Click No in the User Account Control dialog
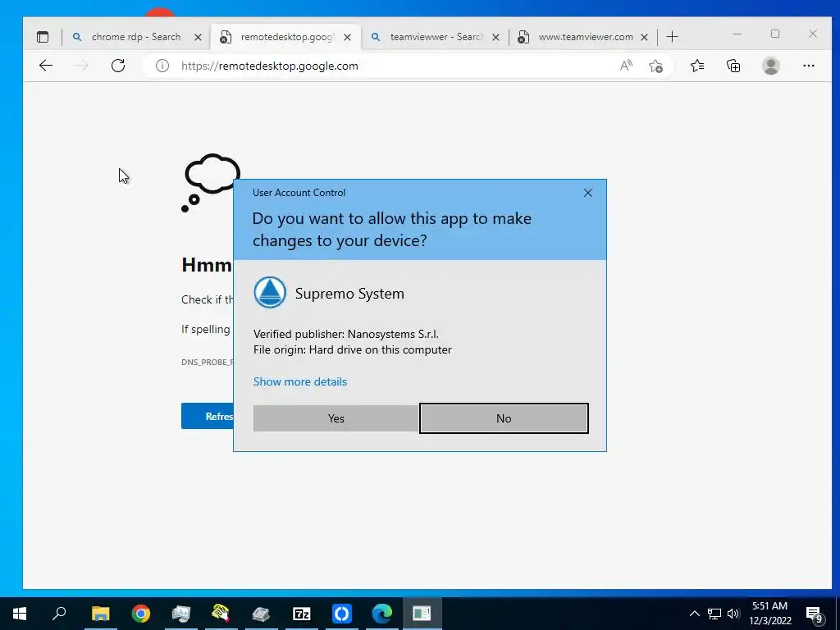This screenshot has width=840, height=630. [504, 418]
